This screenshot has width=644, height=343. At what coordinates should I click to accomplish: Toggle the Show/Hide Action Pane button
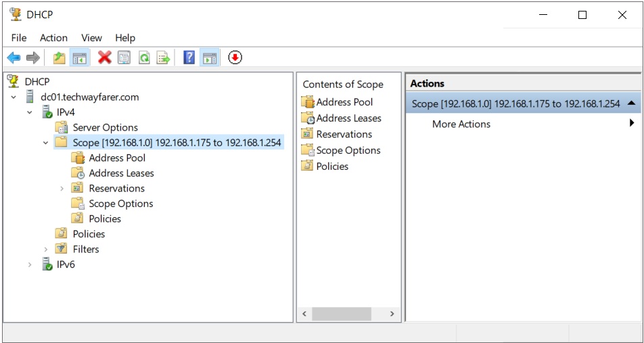[x=209, y=58]
